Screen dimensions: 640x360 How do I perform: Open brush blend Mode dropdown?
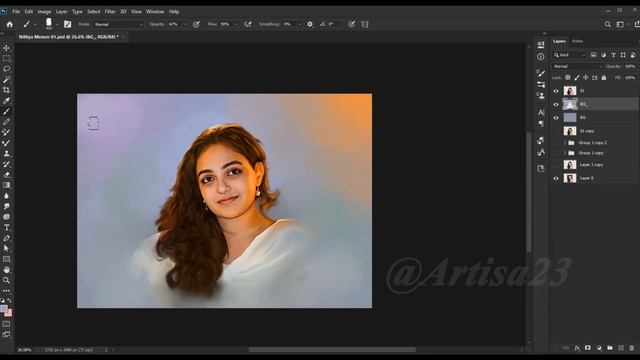(x=118, y=24)
